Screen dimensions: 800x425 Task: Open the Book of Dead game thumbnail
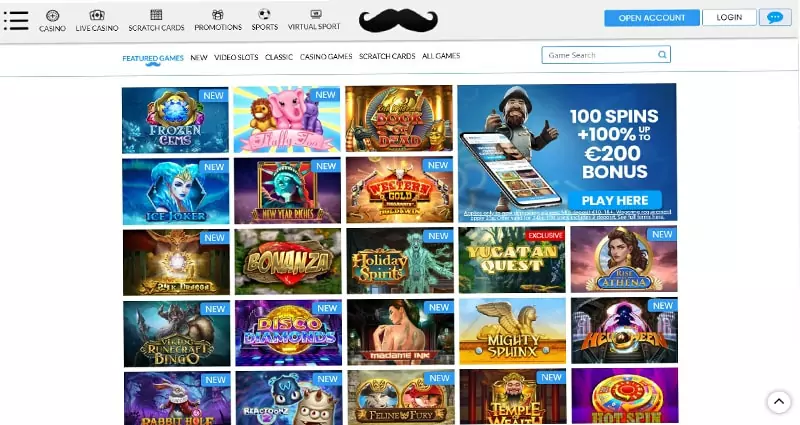click(399, 118)
